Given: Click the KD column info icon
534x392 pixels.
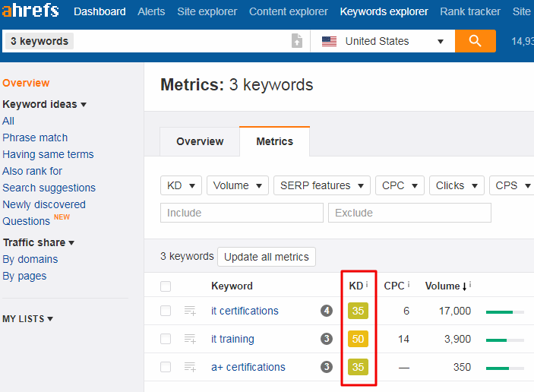Looking at the screenshot, I should (x=367, y=285).
